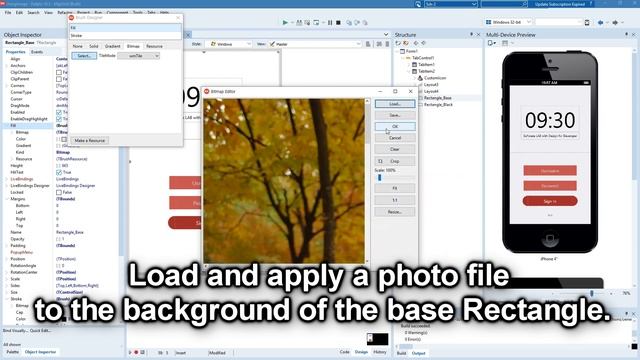The image size is (640, 360).
Task: Click Make a Resource button
Action: [90, 140]
